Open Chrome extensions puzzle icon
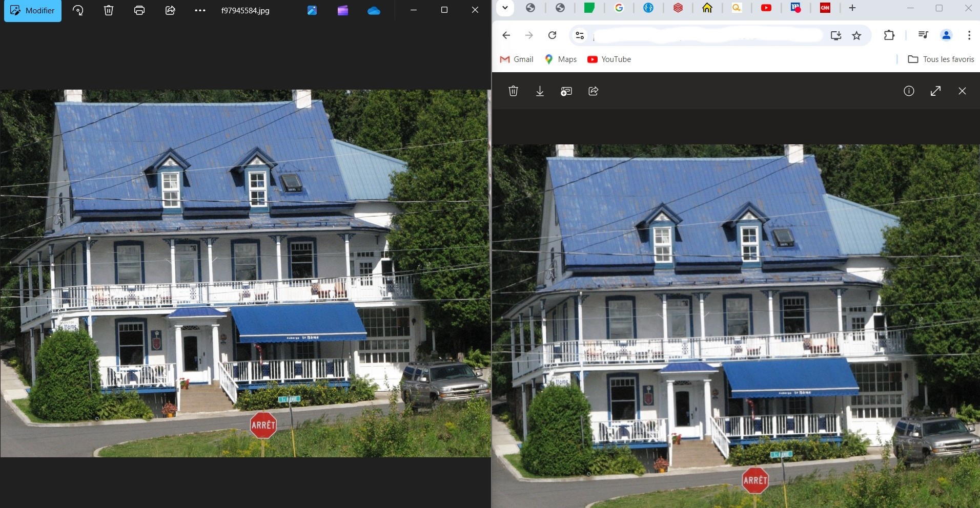This screenshot has width=980, height=508. point(889,35)
